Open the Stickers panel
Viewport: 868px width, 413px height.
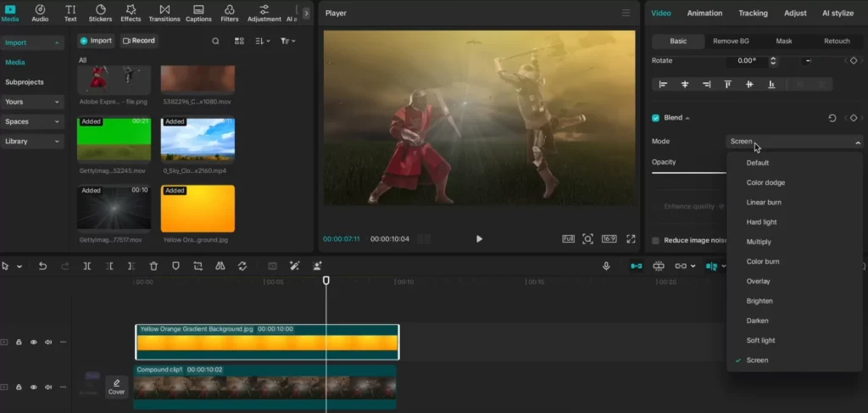coord(100,13)
